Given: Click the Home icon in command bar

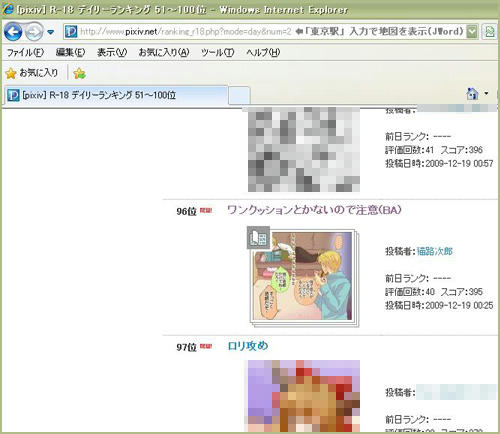Looking at the screenshot, I should 472,94.
